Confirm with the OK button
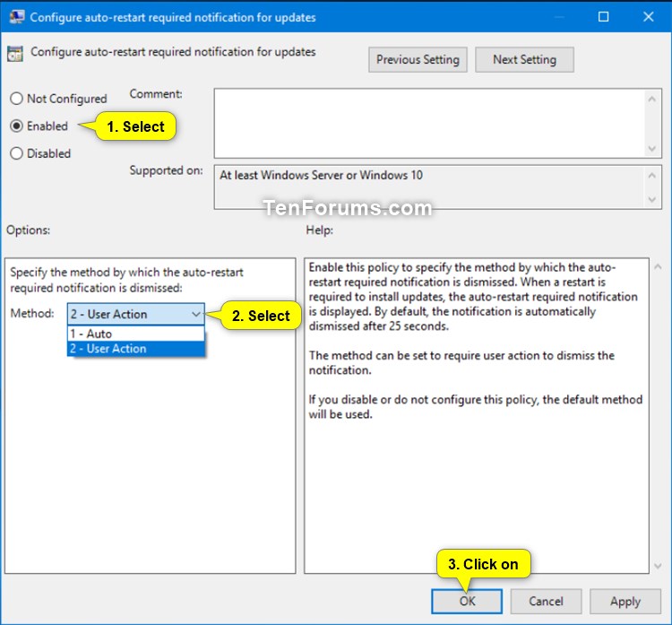 coord(467,601)
